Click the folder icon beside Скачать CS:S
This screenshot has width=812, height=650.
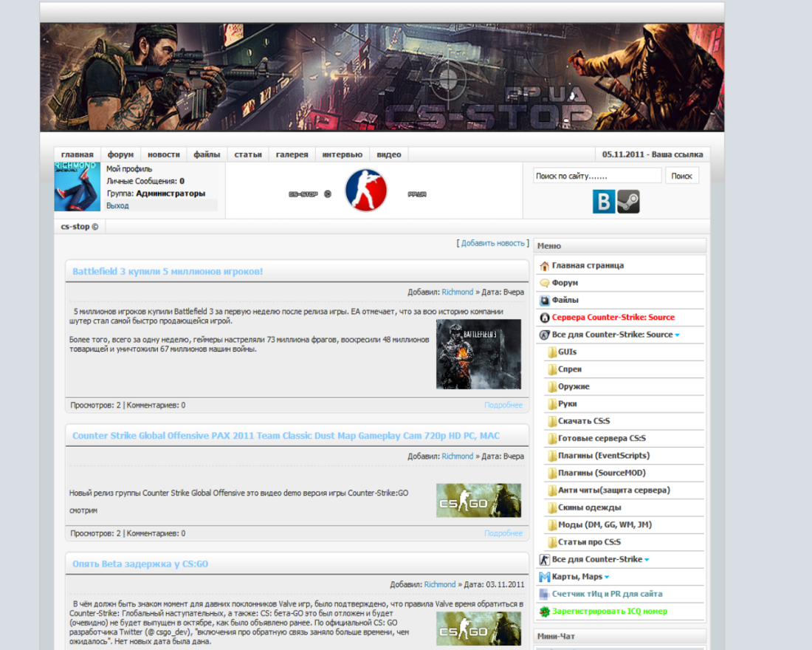point(552,422)
